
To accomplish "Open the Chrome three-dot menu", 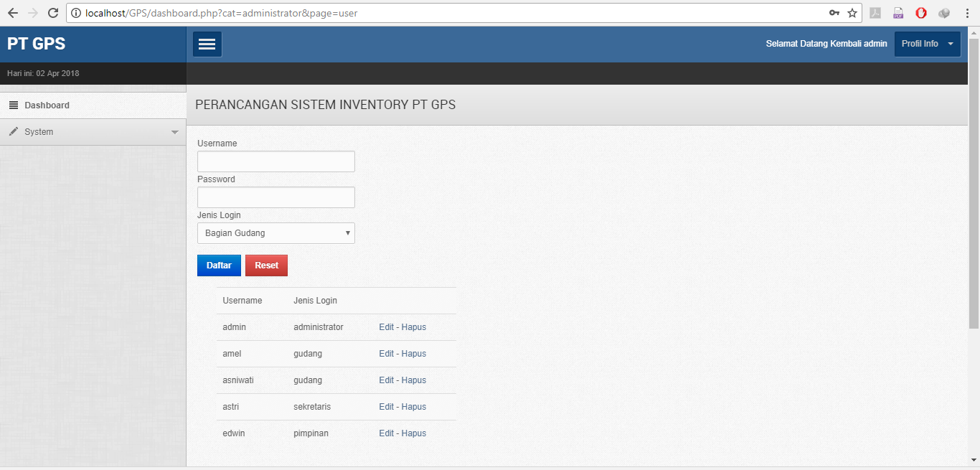I will click(x=967, y=13).
